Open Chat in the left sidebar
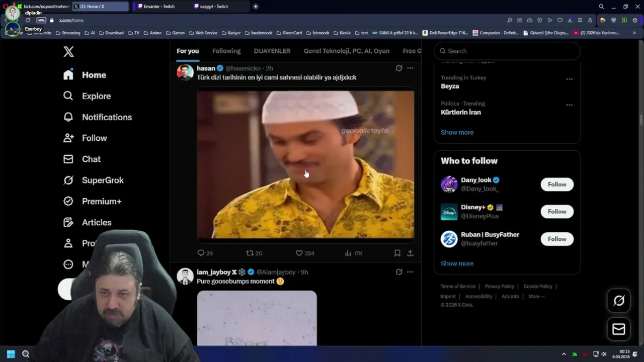 click(82, 159)
